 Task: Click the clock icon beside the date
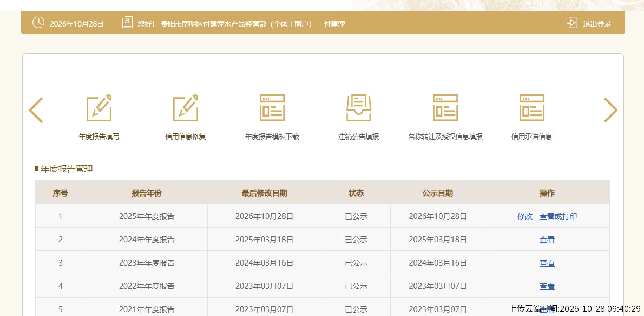pyautogui.click(x=38, y=23)
